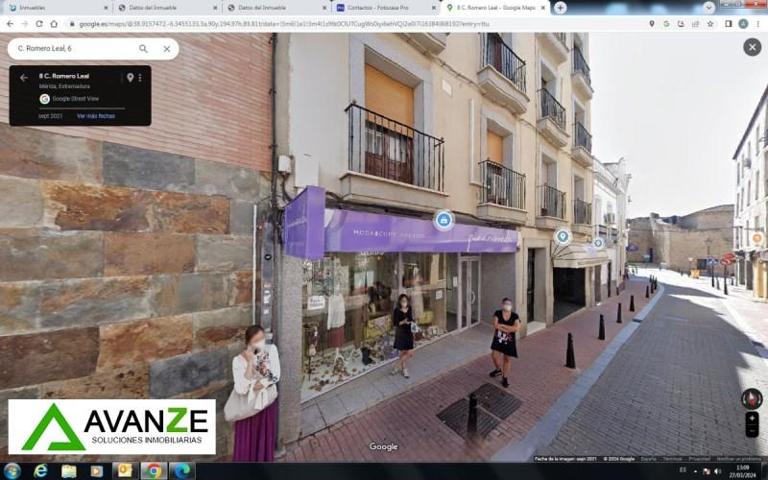
Task: Click the 8 C. Romero Leal address title
Action: 64,76
